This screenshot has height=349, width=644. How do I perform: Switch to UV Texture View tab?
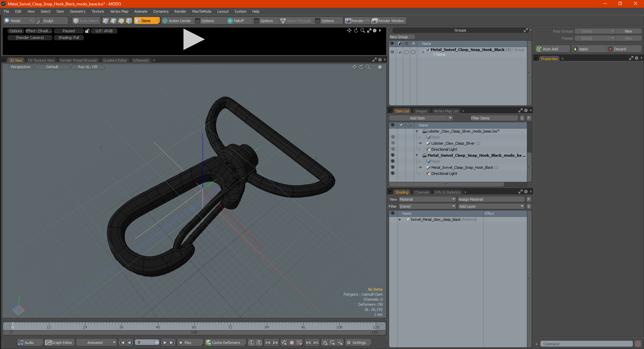[41, 60]
